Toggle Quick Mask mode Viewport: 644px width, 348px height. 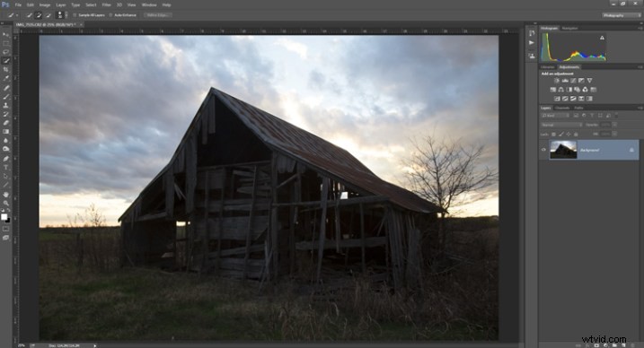[5, 229]
